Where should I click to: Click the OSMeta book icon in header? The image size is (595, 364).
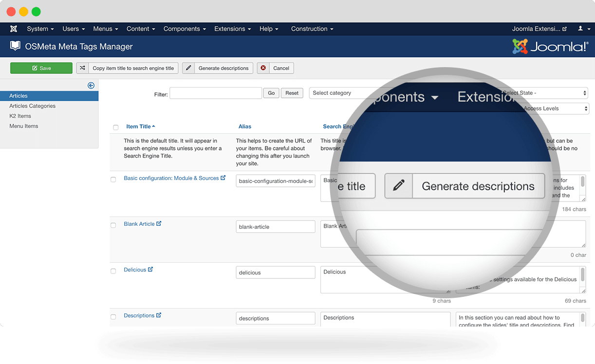pos(16,46)
